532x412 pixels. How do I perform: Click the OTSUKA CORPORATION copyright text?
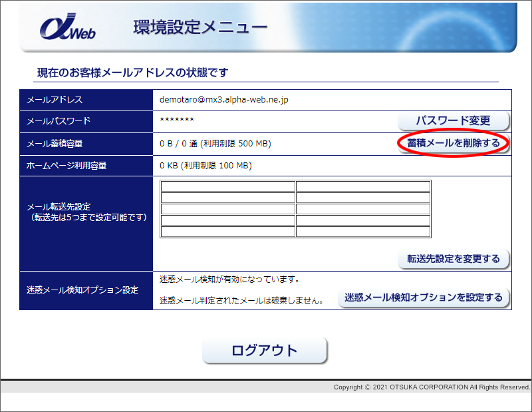point(432,387)
